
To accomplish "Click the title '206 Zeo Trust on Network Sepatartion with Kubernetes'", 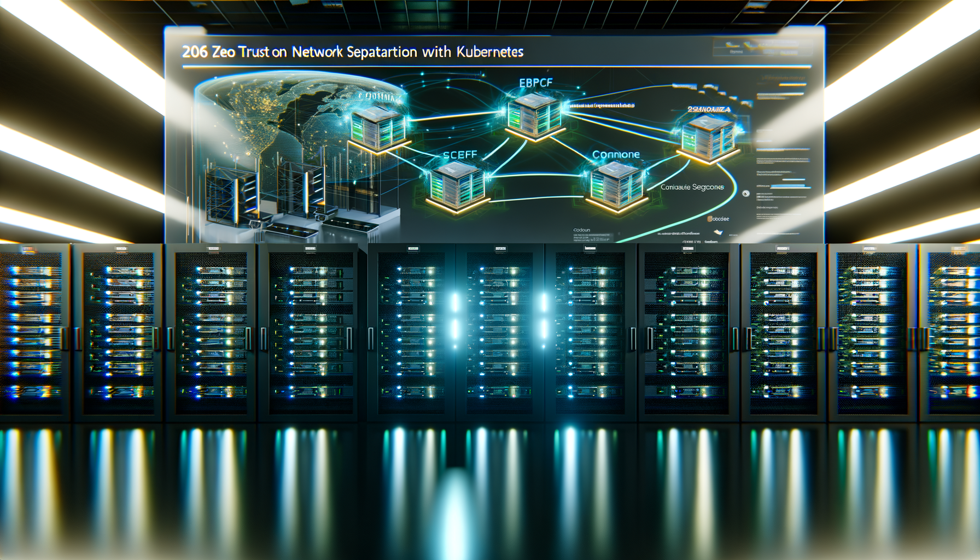I will click(x=353, y=52).
